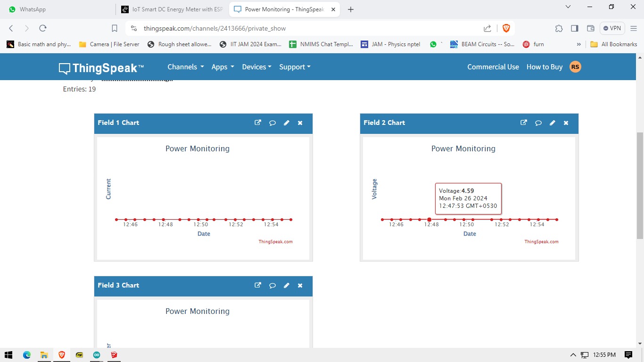The image size is (644, 362).
Task: Toggle the browser sidebar panel
Action: (574, 28)
